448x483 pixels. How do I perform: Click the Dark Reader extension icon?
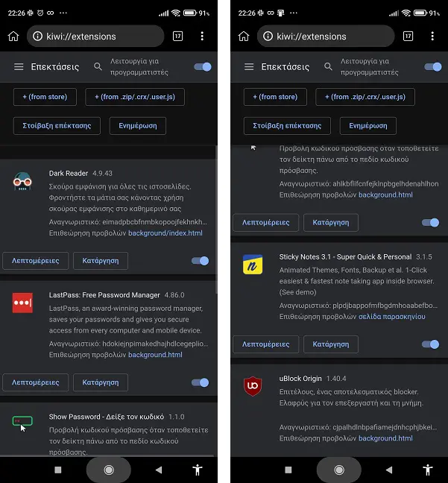pyautogui.click(x=22, y=181)
